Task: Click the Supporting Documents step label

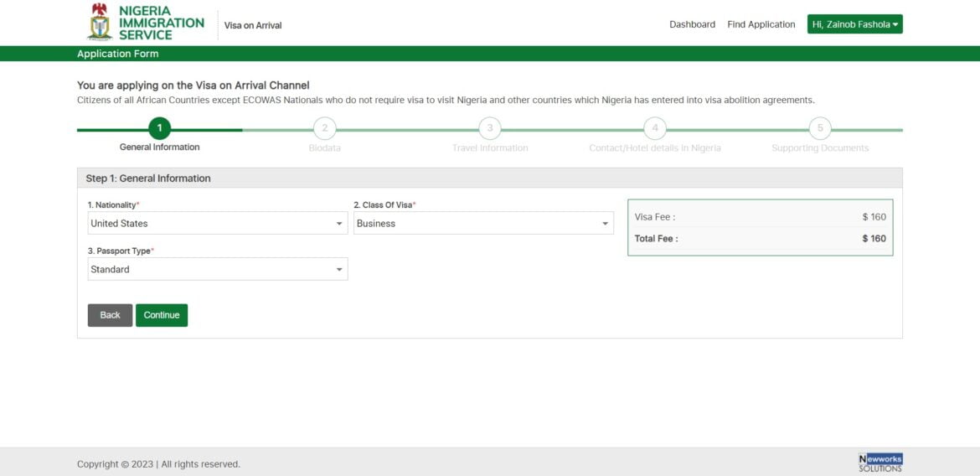Action: pyautogui.click(x=820, y=148)
